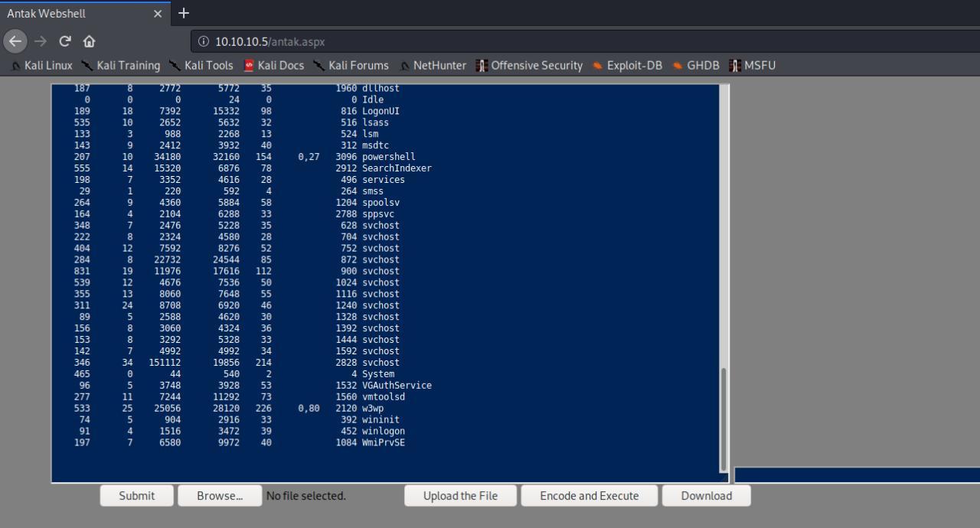
Task: Click the Download button
Action: pos(706,496)
